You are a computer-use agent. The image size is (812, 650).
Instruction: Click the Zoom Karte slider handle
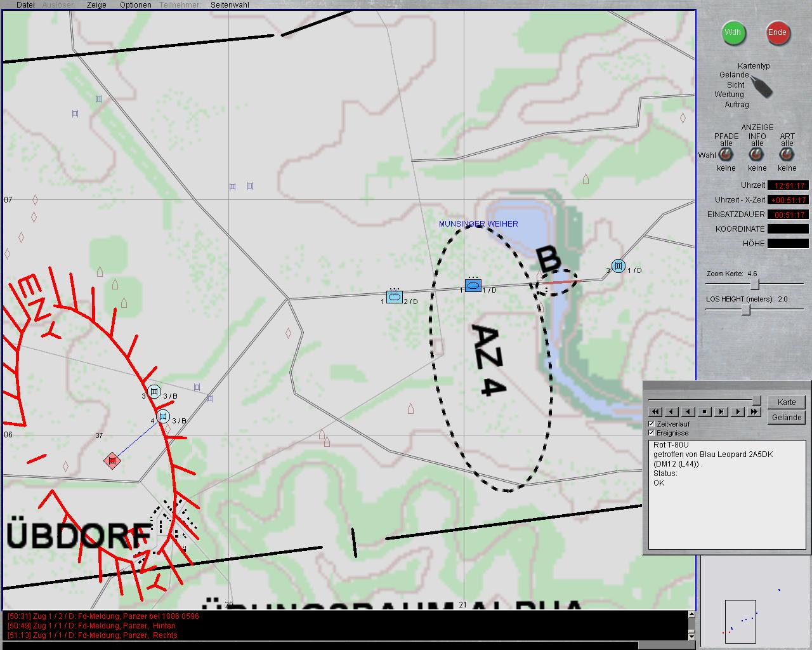[754, 284]
